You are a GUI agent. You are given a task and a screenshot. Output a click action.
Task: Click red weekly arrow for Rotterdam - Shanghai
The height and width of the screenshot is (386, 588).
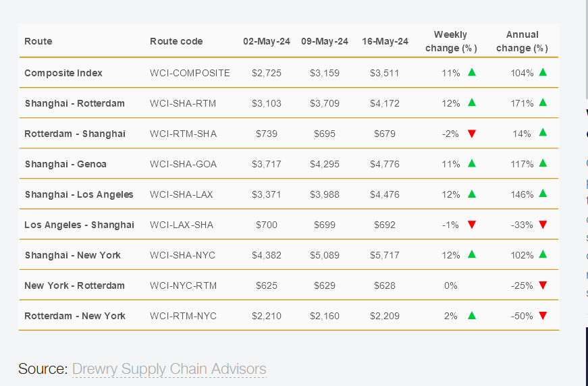[x=472, y=134]
